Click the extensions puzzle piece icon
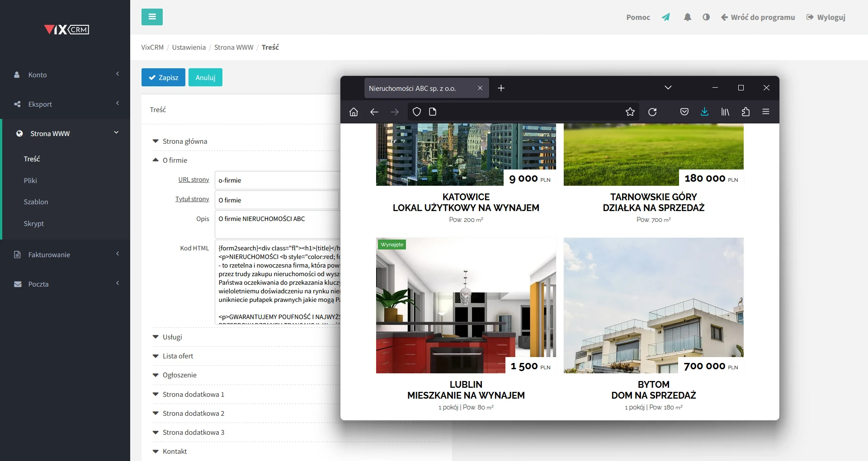868x461 pixels. click(x=746, y=112)
